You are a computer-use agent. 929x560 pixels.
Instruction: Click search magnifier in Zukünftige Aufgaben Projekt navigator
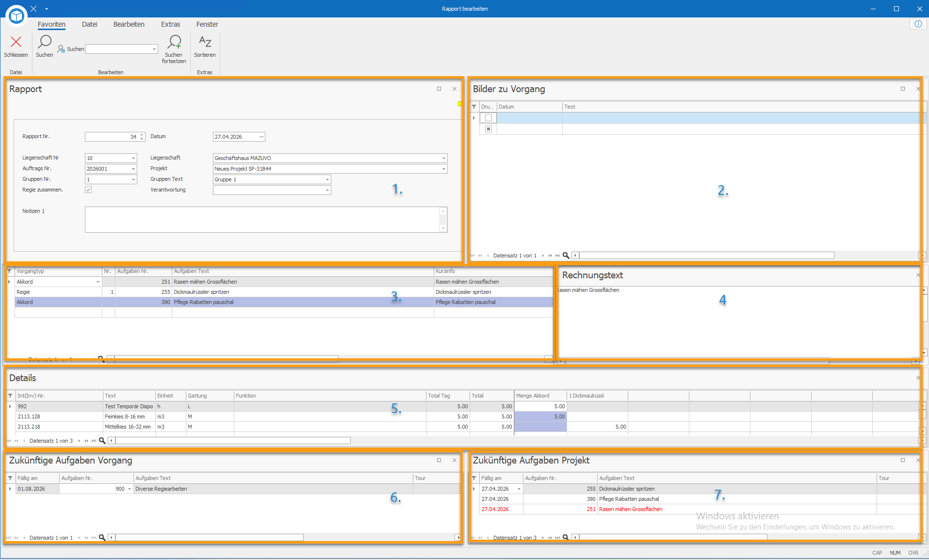pos(566,537)
